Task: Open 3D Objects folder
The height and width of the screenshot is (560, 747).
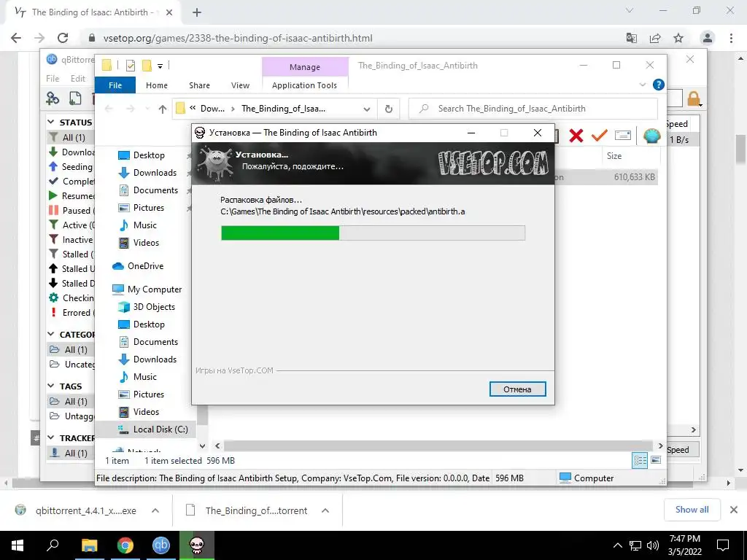Action: [154, 307]
